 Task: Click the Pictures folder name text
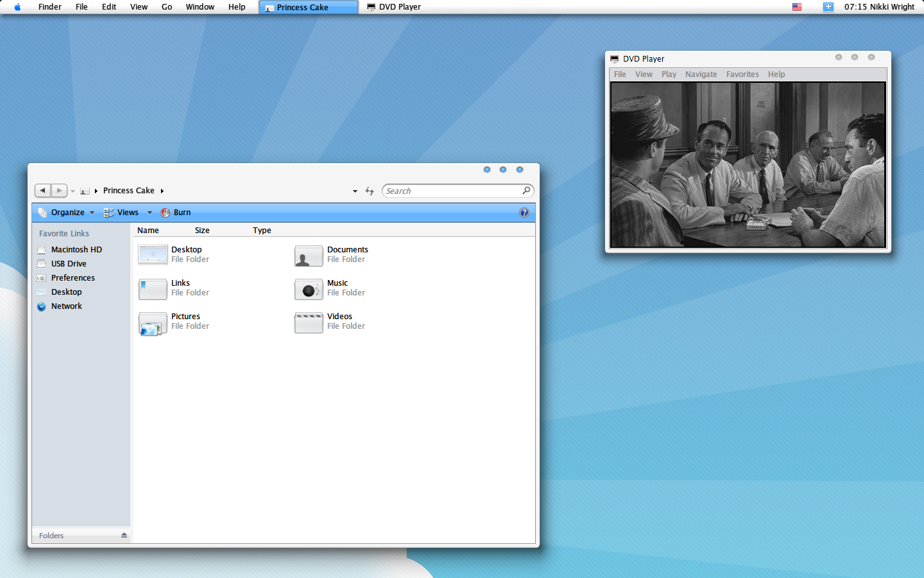[185, 317]
